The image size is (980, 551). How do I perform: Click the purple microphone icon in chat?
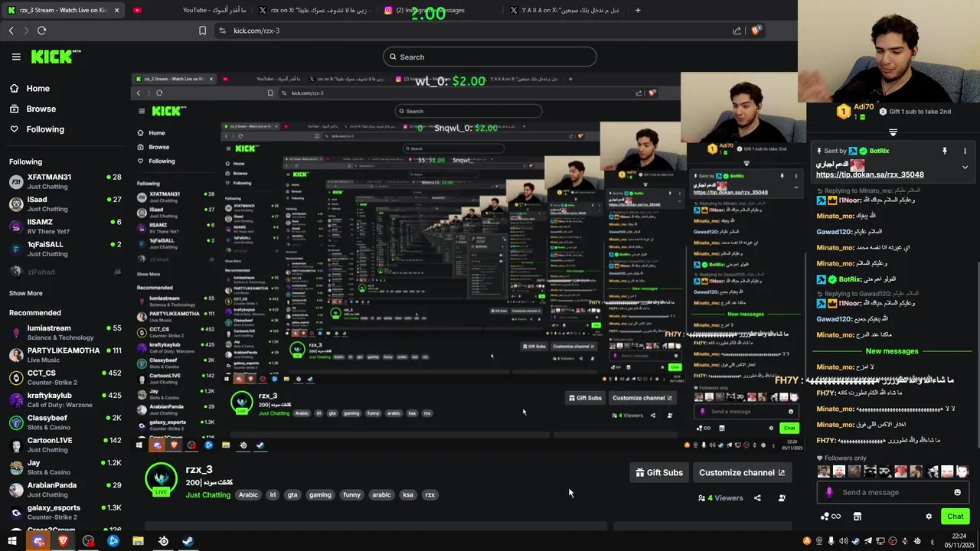click(x=829, y=492)
